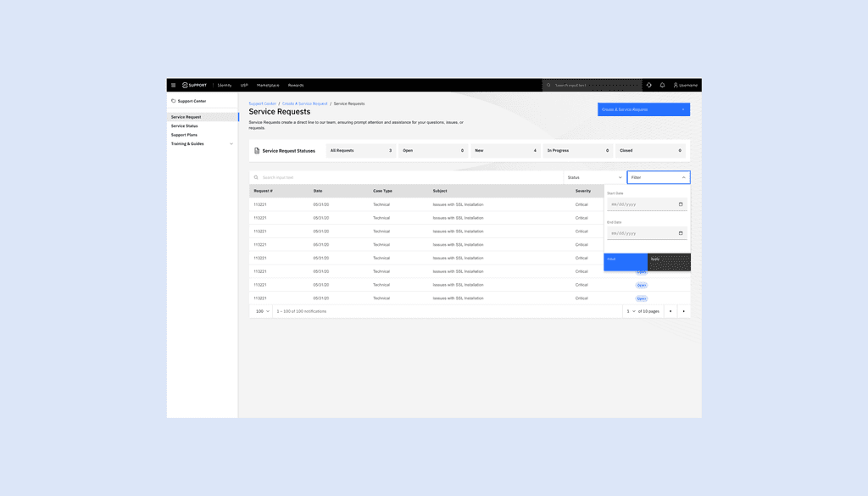Open the End Date calendar picker
Image resolution: width=868 pixels, height=496 pixels.
(681, 233)
